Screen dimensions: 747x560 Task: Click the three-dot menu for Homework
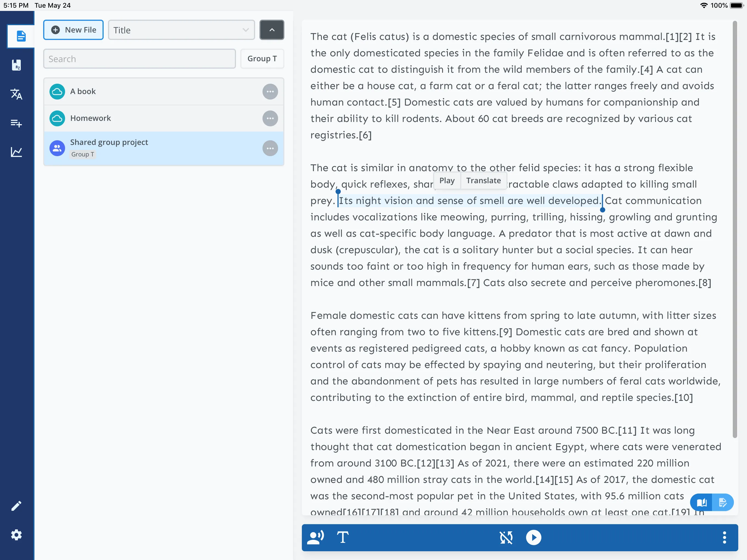(x=270, y=118)
